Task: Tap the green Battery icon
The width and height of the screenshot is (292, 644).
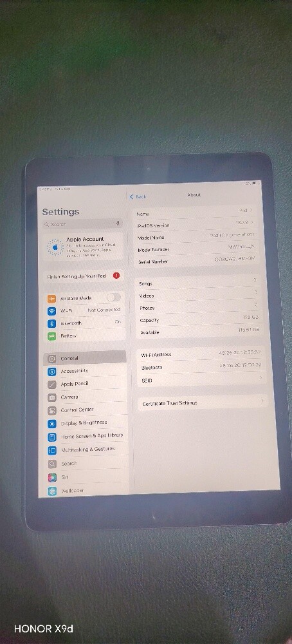Action: coord(51,336)
